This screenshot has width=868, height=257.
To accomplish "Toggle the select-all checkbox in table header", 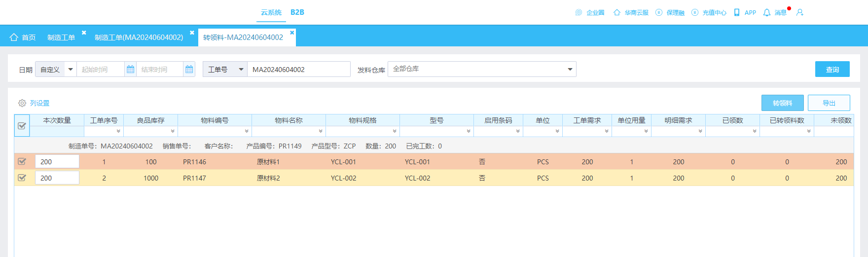I will click(x=22, y=126).
